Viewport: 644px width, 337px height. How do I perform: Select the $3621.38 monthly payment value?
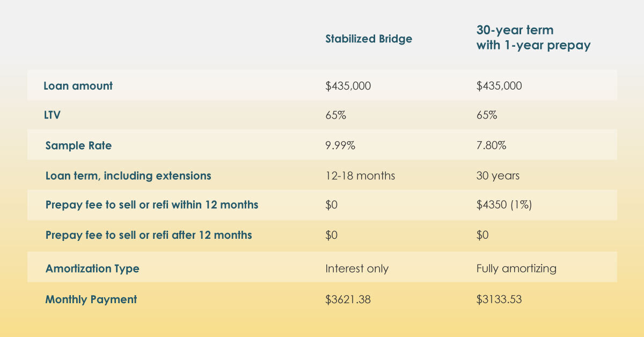pyautogui.click(x=348, y=299)
